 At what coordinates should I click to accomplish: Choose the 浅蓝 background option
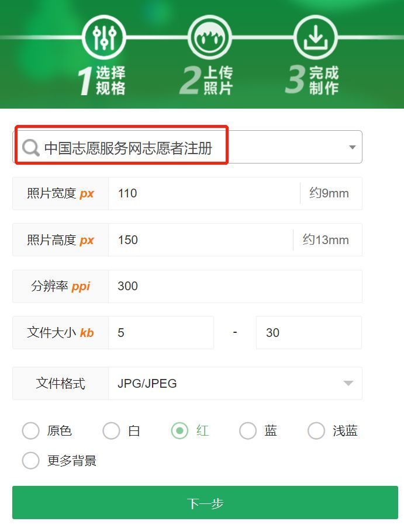(316, 430)
